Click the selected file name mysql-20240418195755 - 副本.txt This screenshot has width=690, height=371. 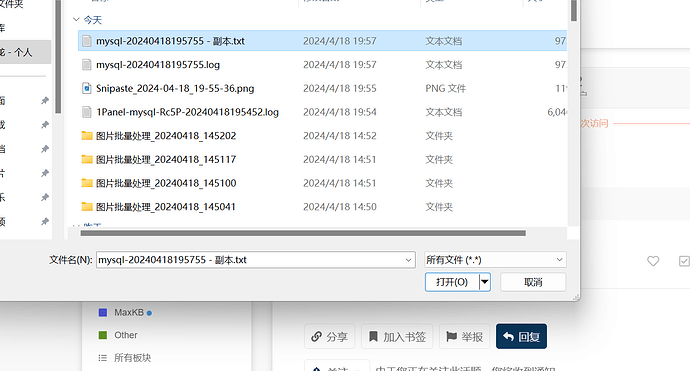coord(170,41)
